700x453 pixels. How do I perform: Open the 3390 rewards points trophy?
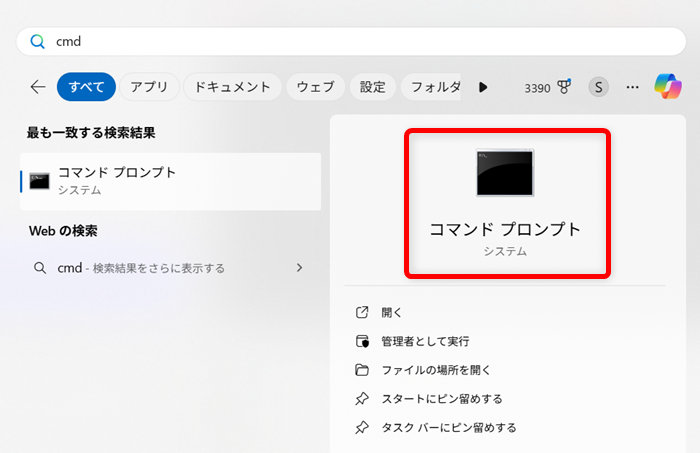pos(547,87)
